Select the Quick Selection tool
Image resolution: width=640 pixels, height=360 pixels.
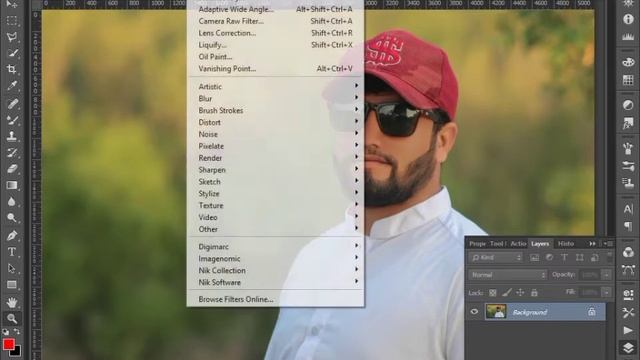[12, 53]
